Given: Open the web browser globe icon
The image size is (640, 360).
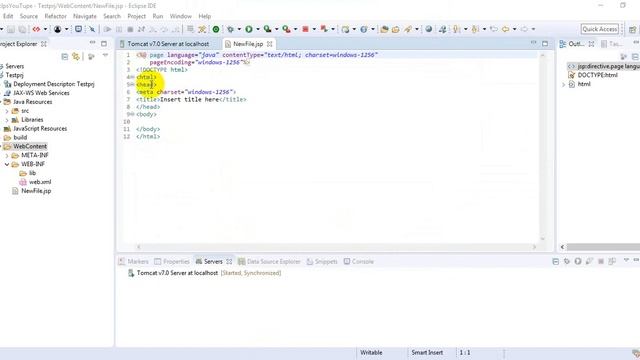Looking at the screenshot, I should (x=429, y=29).
